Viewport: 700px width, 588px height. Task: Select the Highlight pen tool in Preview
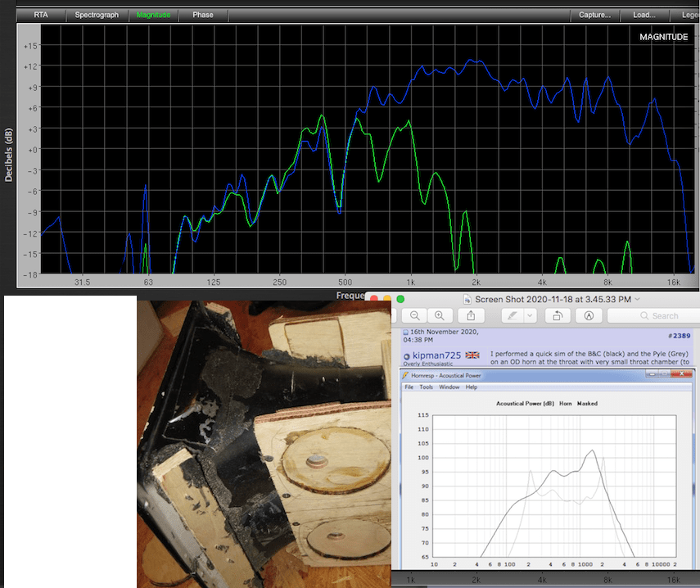click(513, 315)
